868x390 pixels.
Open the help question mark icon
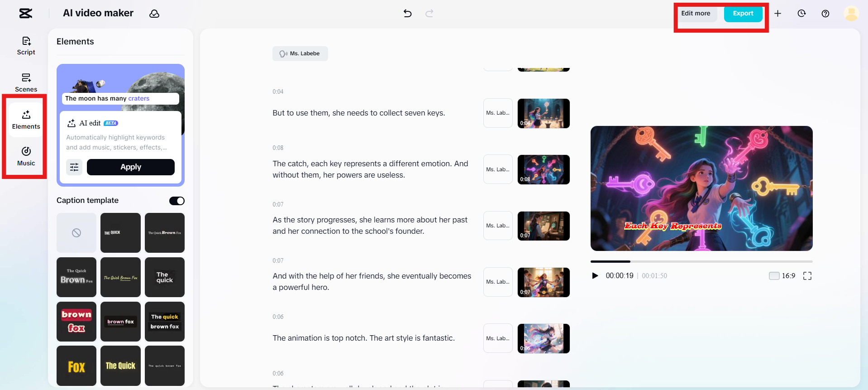coord(825,14)
